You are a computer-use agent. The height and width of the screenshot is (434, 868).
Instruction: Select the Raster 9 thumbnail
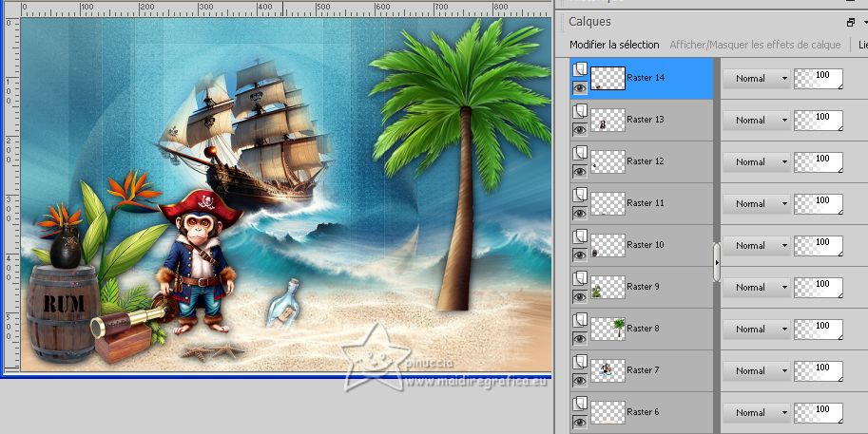(x=608, y=287)
